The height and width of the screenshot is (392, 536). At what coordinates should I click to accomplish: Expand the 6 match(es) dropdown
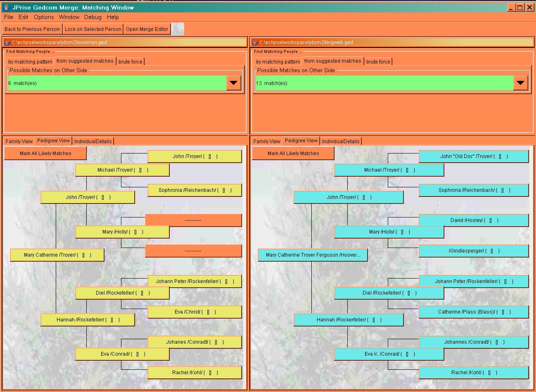pos(233,83)
